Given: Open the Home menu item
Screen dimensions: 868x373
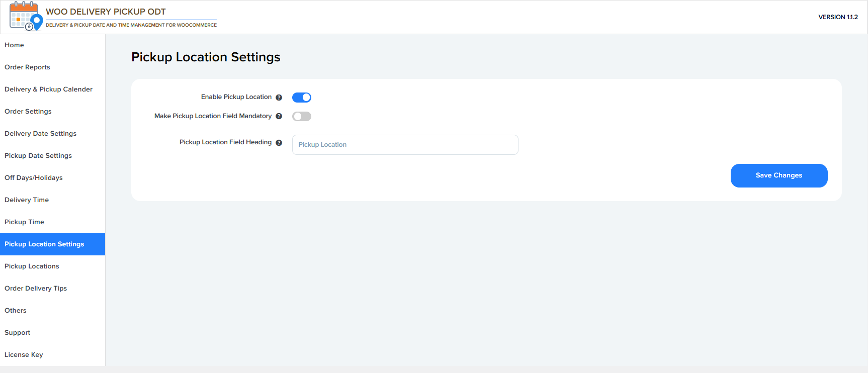Looking at the screenshot, I should (x=15, y=45).
